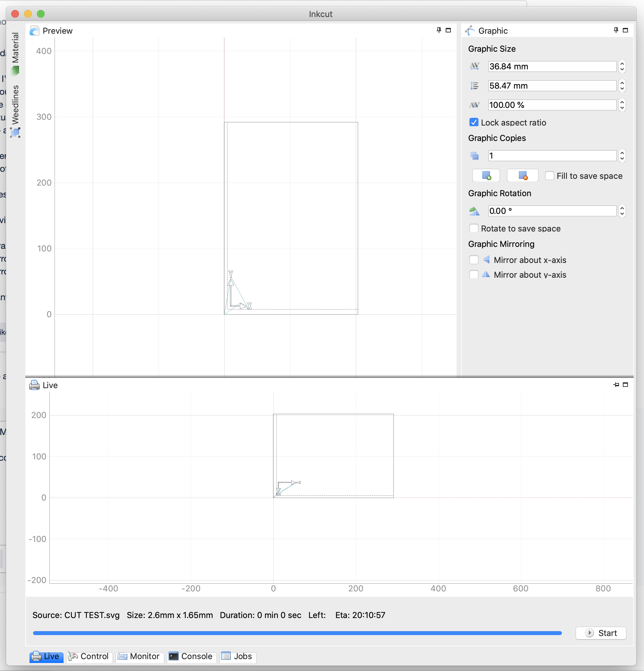Toggle Mirror about x-axis
Image resolution: width=644 pixels, height=671 pixels.
point(474,260)
